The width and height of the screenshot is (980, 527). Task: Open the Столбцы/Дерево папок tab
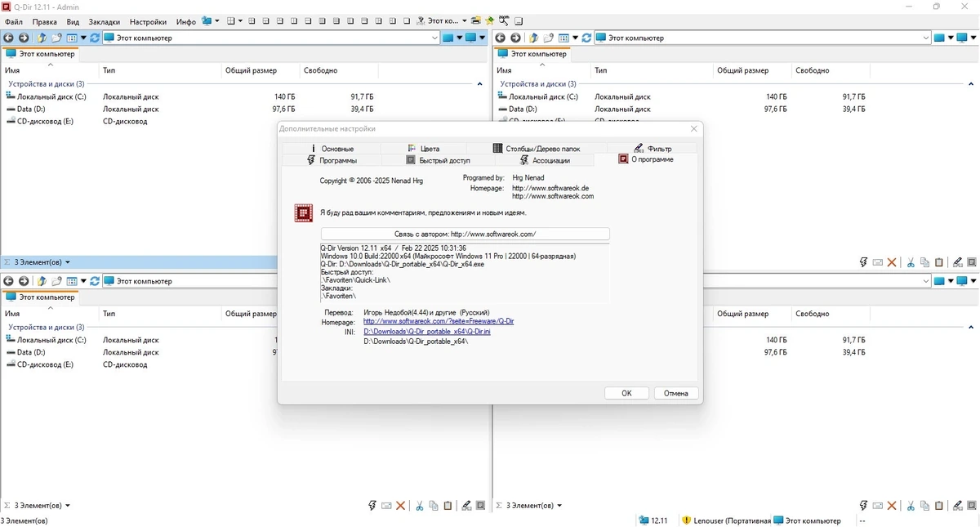tap(537, 149)
